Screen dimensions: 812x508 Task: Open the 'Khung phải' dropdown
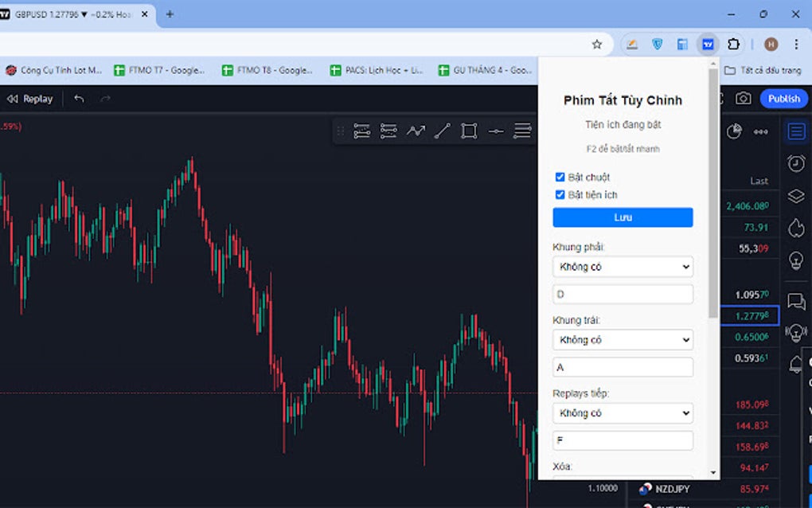coord(623,267)
